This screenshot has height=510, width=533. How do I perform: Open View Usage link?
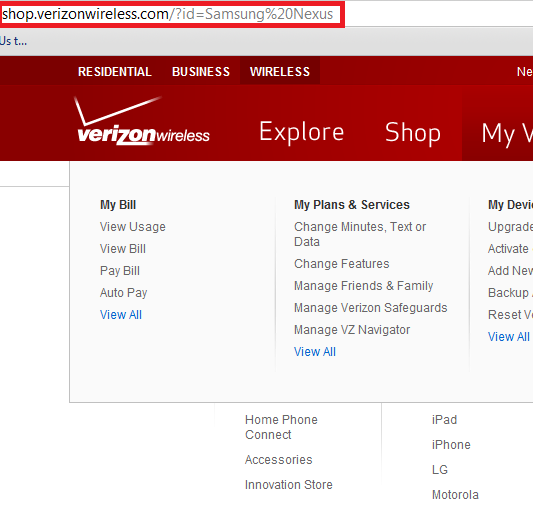pyautogui.click(x=133, y=227)
